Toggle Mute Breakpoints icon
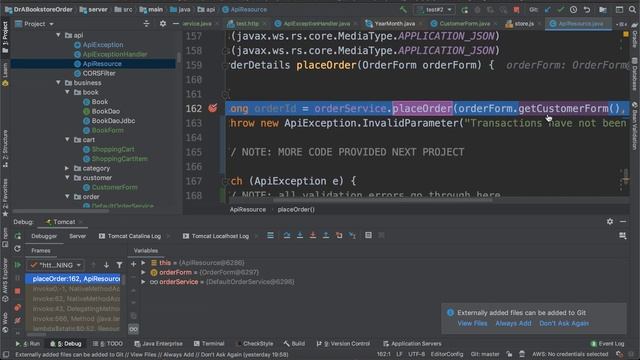Image resolution: width=640 pixels, height=360 pixels. pos(18,320)
